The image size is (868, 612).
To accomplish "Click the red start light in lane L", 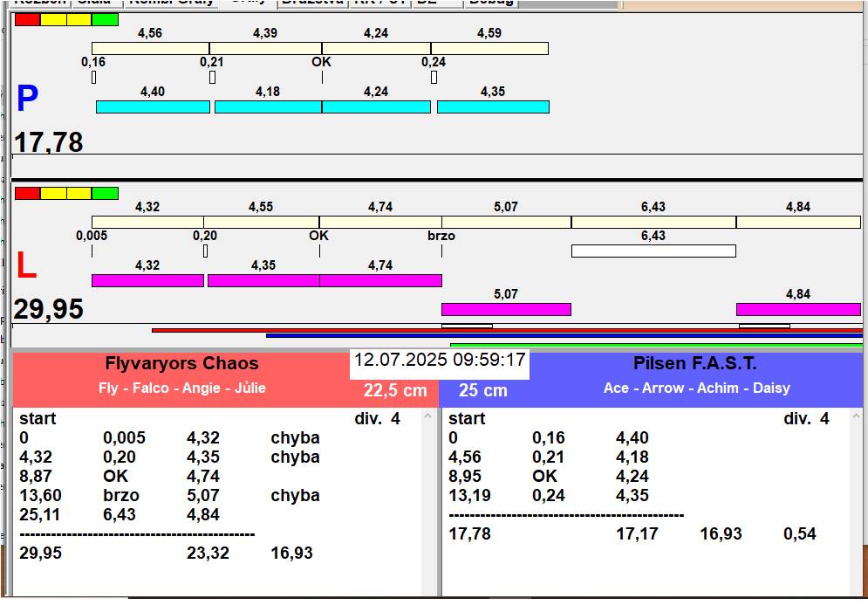I will (27, 193).
